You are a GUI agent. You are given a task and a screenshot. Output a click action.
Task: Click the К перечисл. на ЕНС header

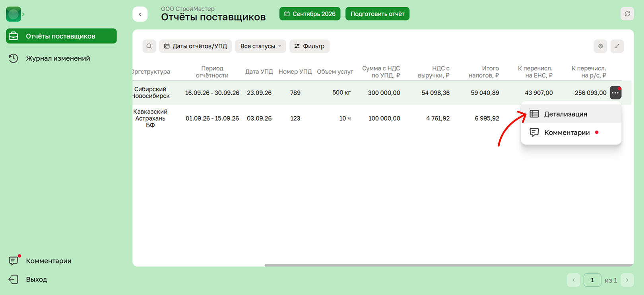535,72
